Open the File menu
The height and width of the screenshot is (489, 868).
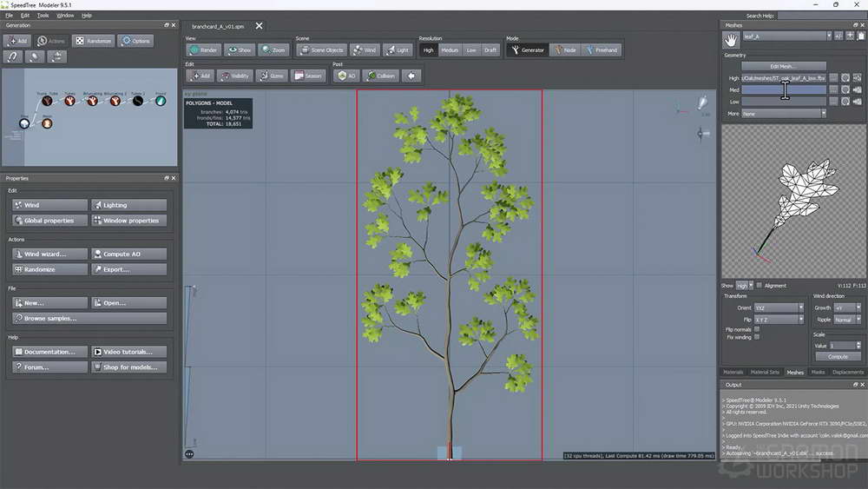pos(9,16)
